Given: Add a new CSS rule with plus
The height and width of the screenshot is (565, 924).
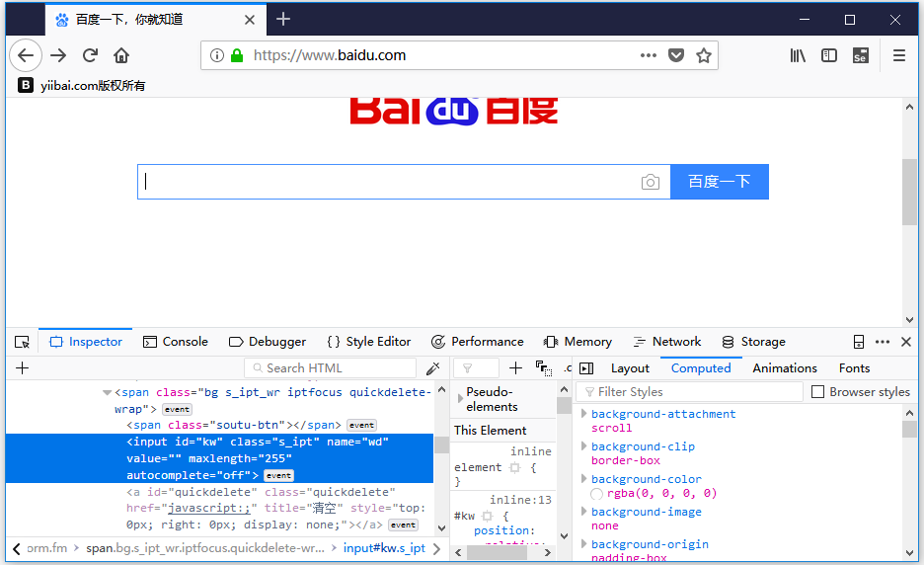Looking at the screenshot, I should click(515, 368).
